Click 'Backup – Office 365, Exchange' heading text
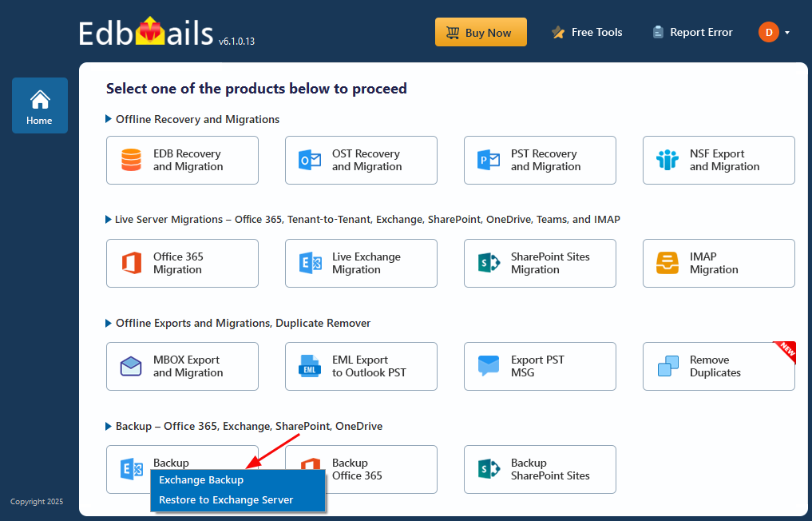The image size is (812, 521). tap(249, 426)
